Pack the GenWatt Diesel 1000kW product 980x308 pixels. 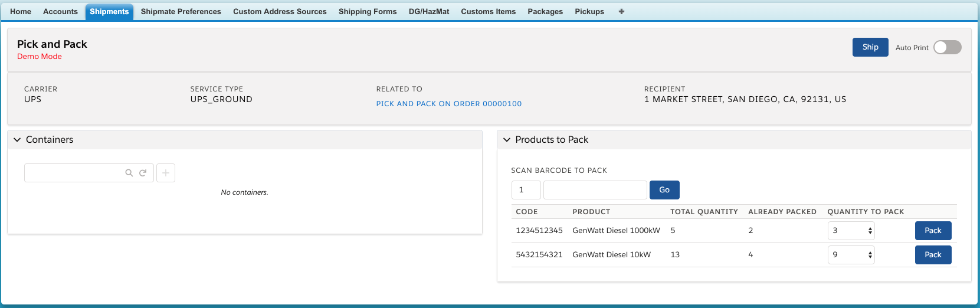933,231
